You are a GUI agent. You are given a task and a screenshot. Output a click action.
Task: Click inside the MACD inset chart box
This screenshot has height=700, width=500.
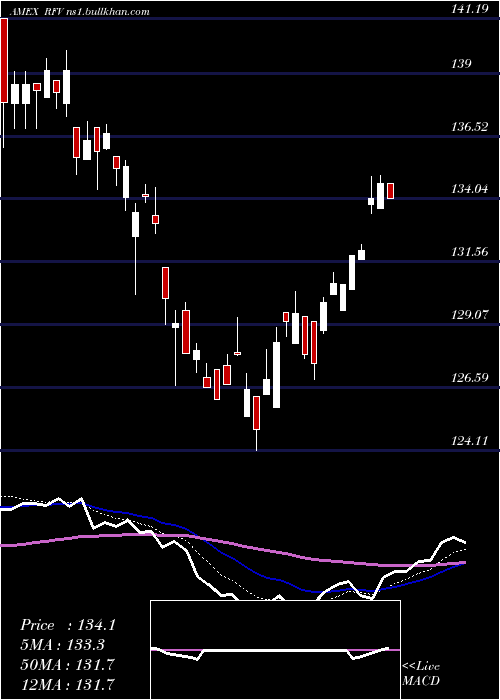click(275, 650)
